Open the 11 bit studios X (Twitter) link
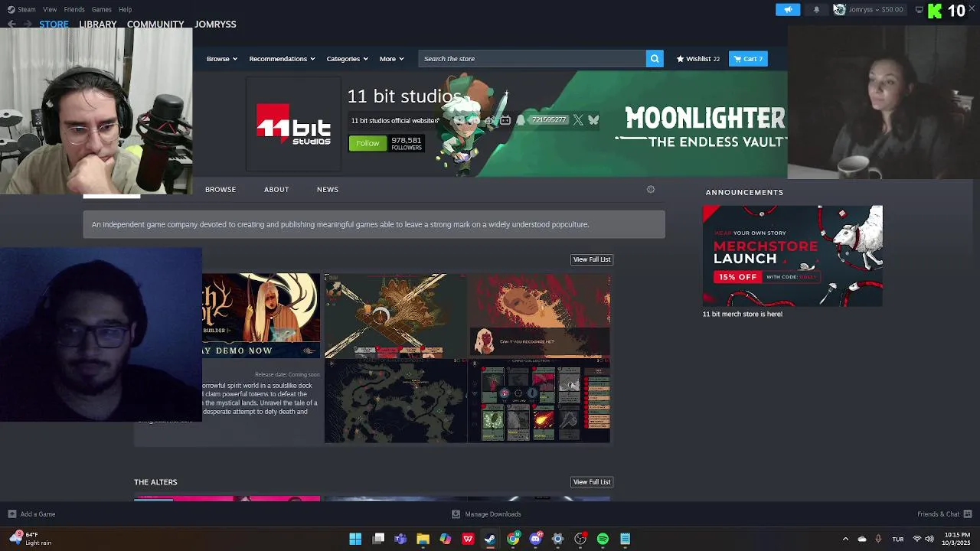The image size is (980, 551). 578,120
